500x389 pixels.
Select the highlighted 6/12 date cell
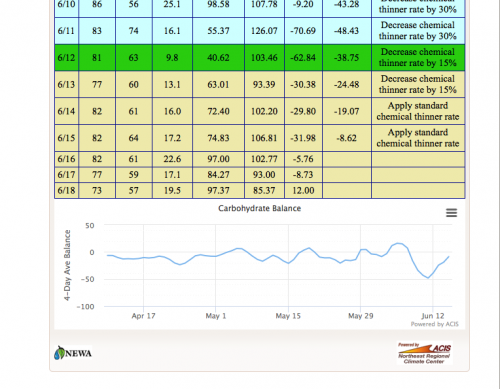click(66, 58)
